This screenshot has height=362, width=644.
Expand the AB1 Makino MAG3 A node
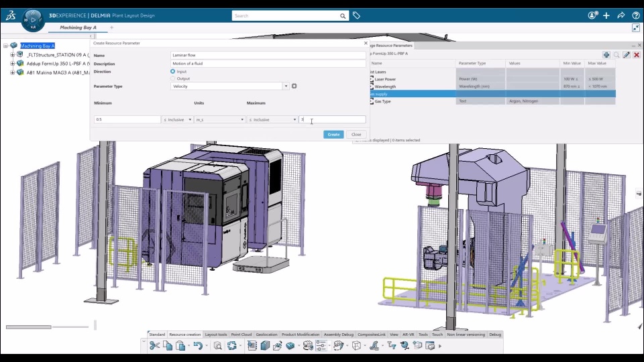[12, 72]
